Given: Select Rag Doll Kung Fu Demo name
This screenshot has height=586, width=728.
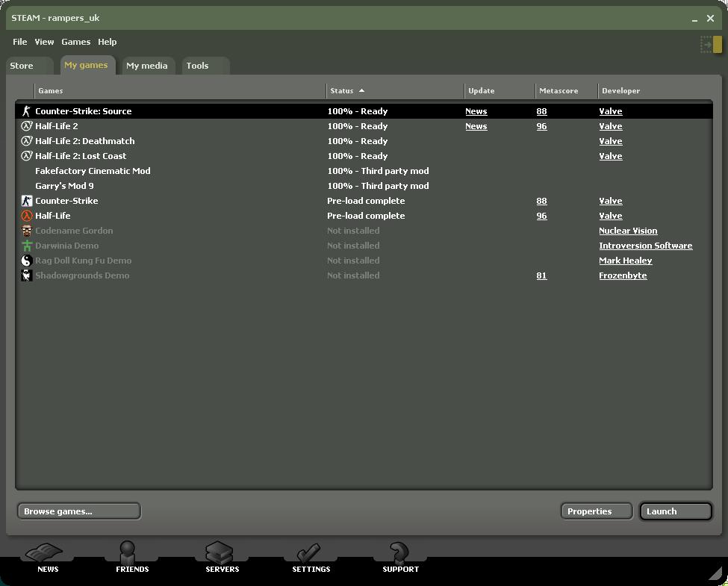Looking at the screenshot, I should [x=83, y=261].
